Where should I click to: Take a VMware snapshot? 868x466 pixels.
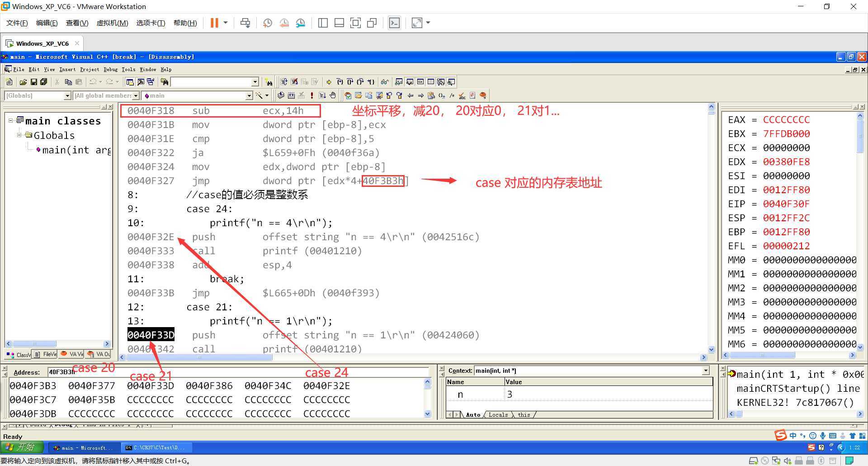click(x=268, y=23)
